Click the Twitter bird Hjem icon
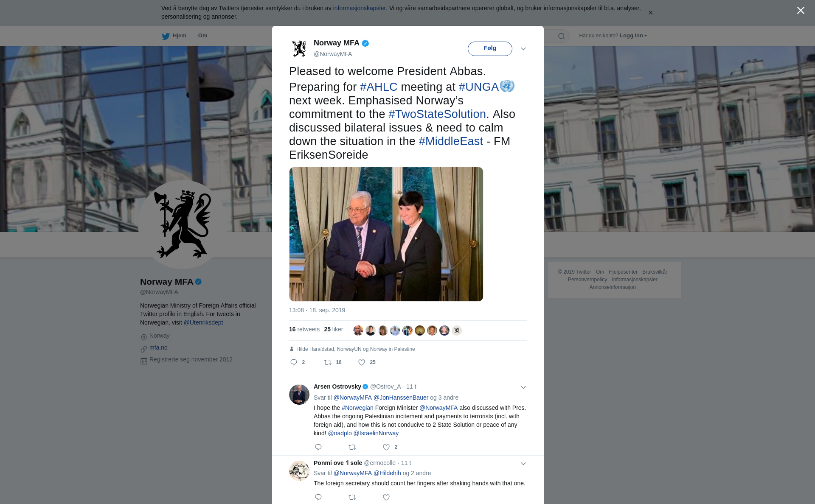Viewport: 815px width, 504px height. point(166,36)
